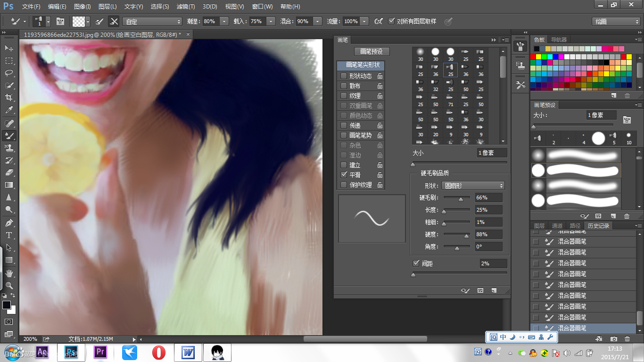Image resolution: width=644 pixels, height=362 pixels.
Task: Click the 硬毛刷 slider track
Action: click(x=456, y=197)
